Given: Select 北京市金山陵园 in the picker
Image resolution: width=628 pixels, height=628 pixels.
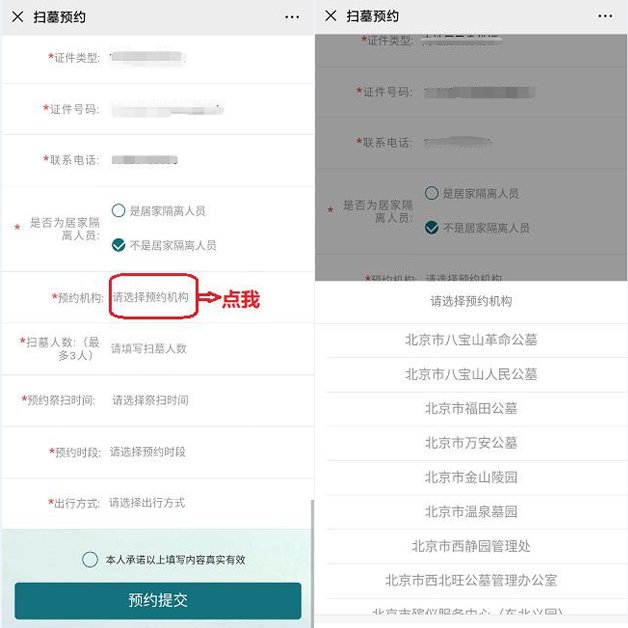Looking at the screenshot, I should click(x=471, y=478).
